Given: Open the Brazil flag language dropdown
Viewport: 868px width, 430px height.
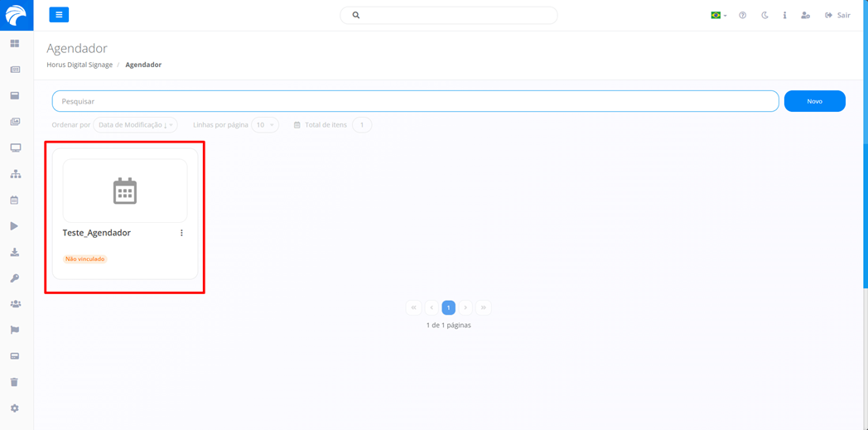Looking at the screenshot, I should click(x=718, y=15).
